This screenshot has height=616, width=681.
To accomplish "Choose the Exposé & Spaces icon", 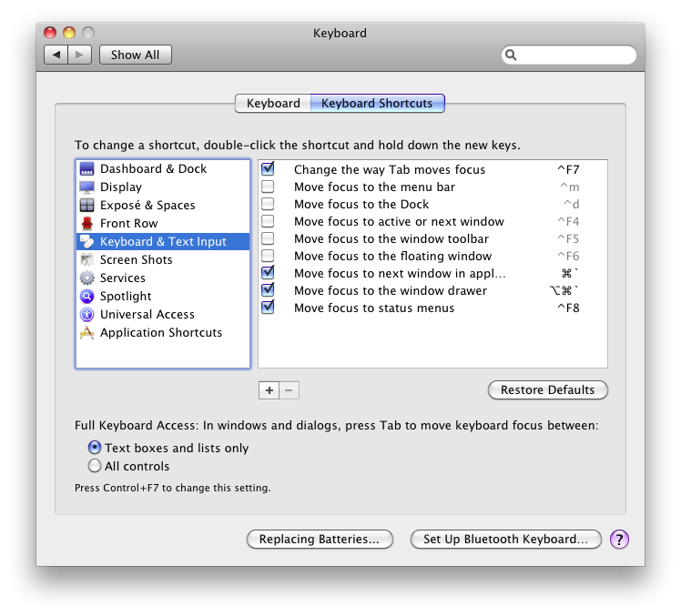I will tap(87, 206).
